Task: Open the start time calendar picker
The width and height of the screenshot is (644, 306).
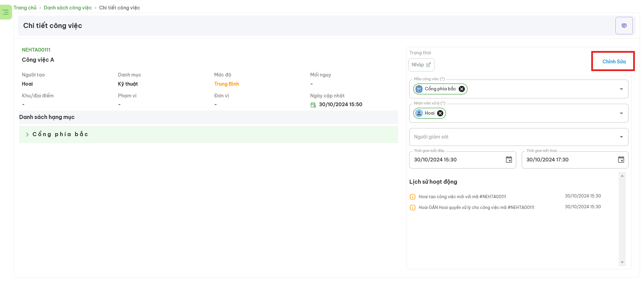Action: coord(509,160)
